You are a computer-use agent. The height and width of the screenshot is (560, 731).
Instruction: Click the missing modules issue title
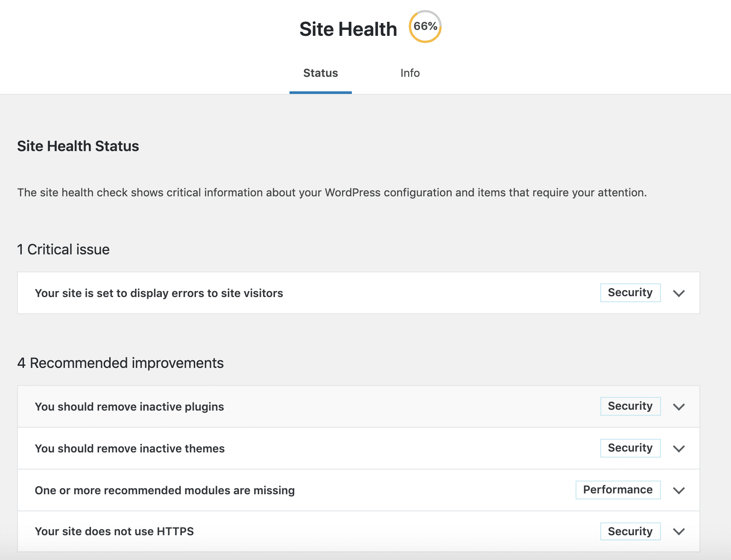pyautogui.click(x=164, y=490)
